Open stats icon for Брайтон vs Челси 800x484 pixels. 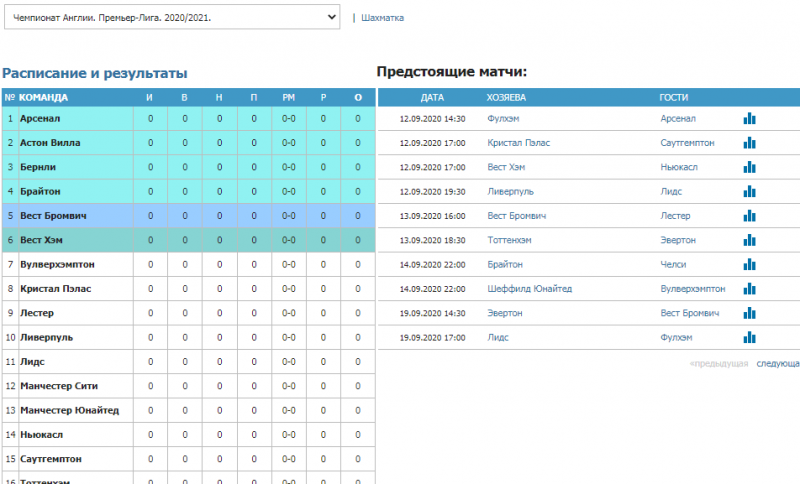pos(749,264)
